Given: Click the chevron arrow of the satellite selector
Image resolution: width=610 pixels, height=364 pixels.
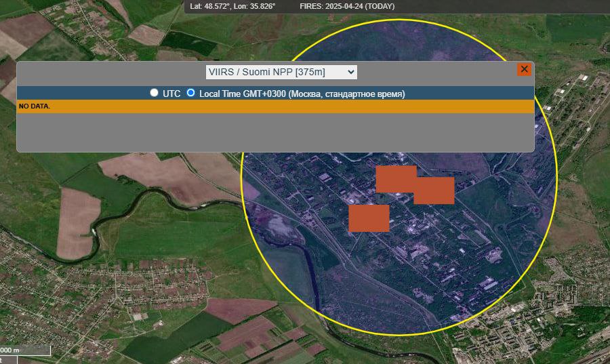Looking at the screenshot, I should pos(350,72).
